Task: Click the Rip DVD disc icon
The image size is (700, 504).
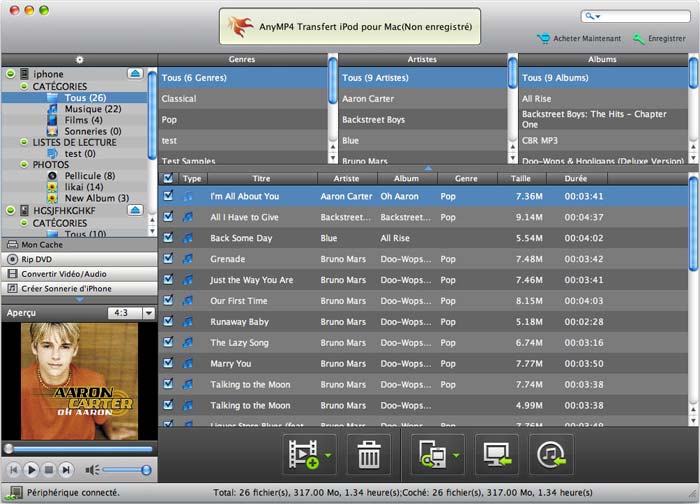Action: tap(12, 259)
